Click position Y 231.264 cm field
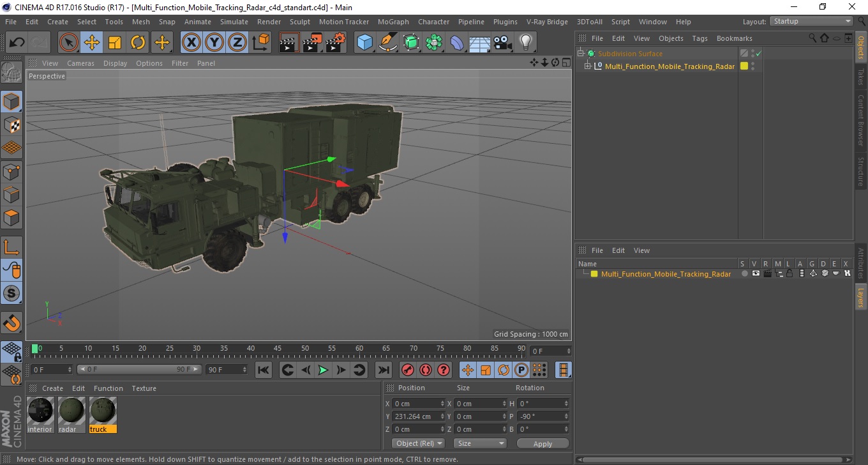This screenshot has height=465, width=868. tap(418, 416)
